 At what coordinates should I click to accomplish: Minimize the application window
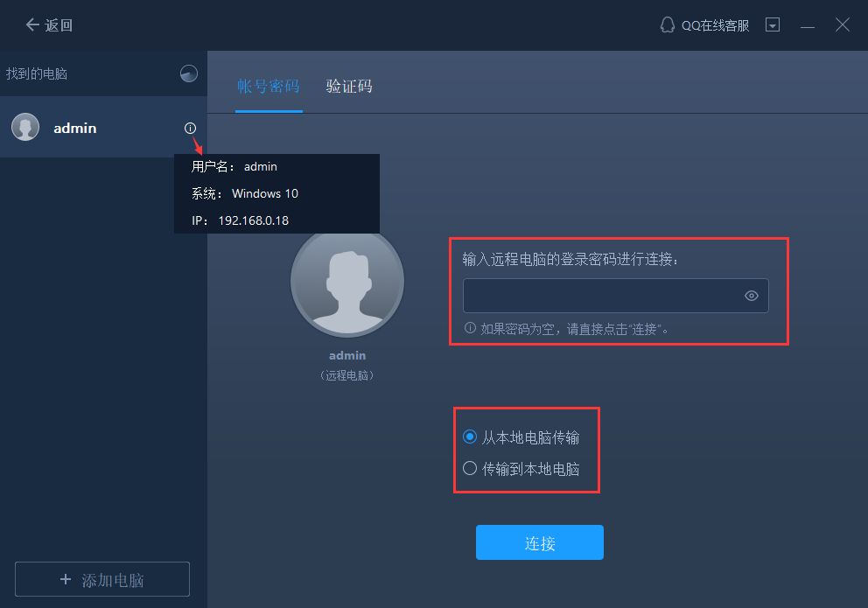coord(808,26)
